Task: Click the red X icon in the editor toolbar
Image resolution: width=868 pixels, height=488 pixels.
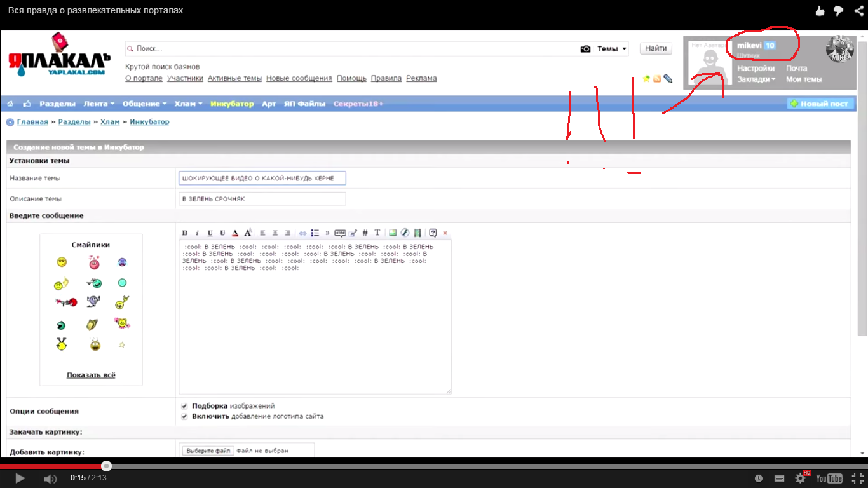Action: pos(445,233)
